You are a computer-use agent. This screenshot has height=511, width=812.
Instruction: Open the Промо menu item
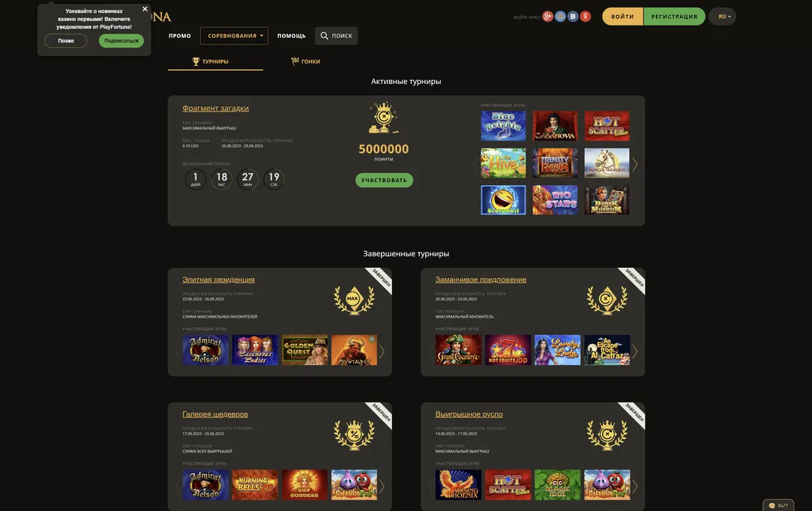pyautogui.click(x=180, y=36)
